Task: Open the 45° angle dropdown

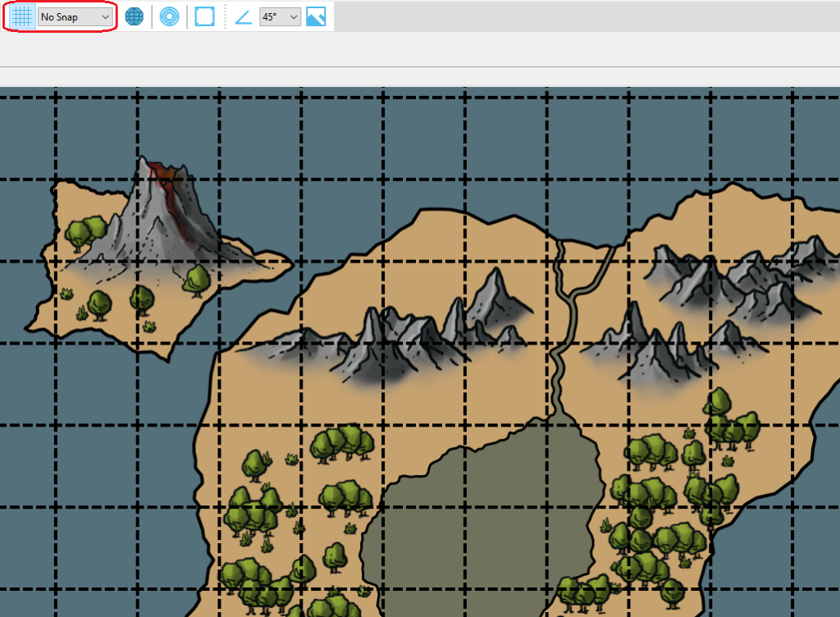Action: click(279, 16)
